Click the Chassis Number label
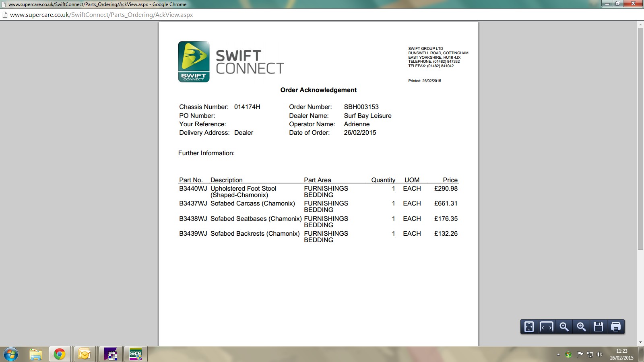This screenshot has width=644, height=362. (204, 107)
